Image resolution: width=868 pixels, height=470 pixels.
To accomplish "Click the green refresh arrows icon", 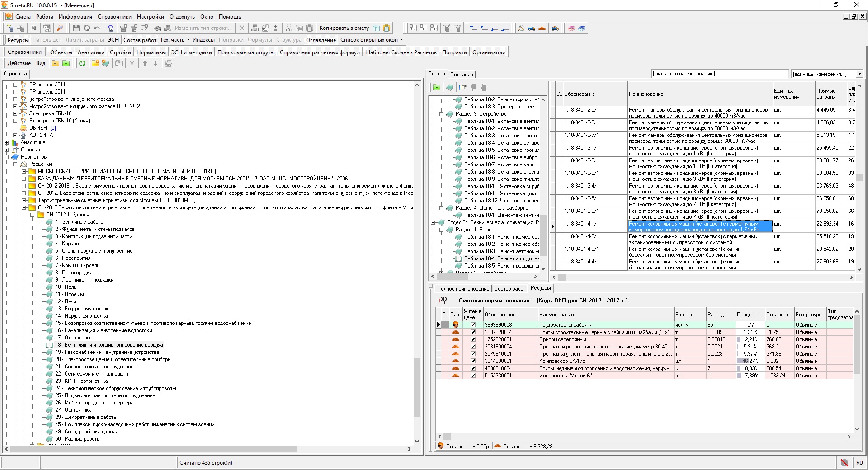I will pyautogui.click(x=82, y=63).
